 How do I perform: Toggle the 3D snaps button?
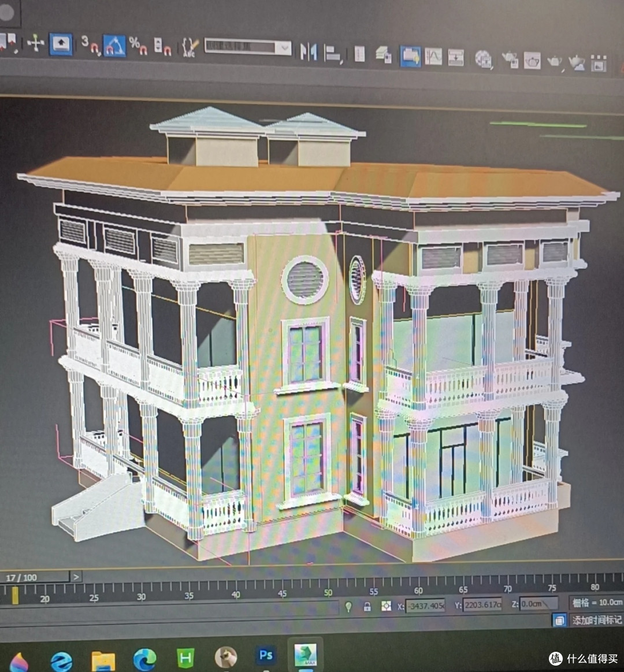click(x=90, y=45)
